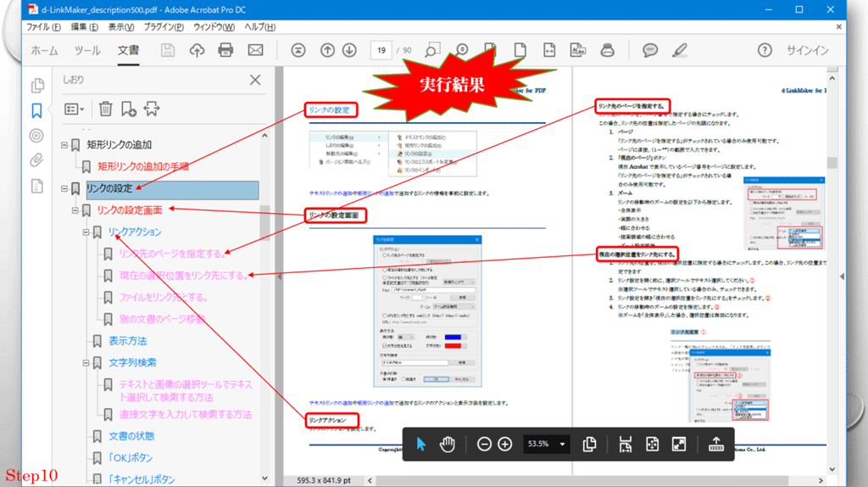Switch to the ツール tab
This screenshot has height=487, width=868.
tap(87, 50)
